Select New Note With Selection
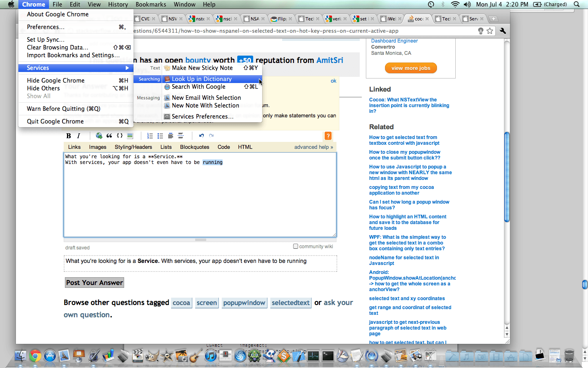The height and width of the screenshot is (368, 588). point(212,105)
